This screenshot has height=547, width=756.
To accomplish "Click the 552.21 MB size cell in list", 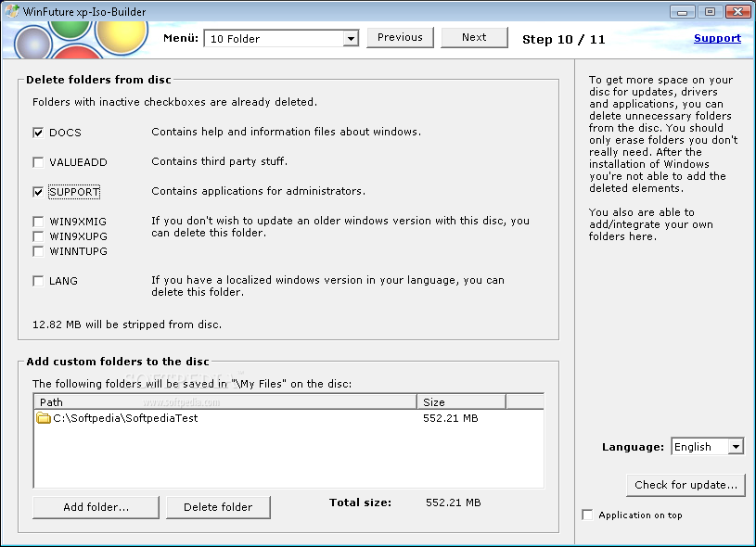I will coord(451,418).
